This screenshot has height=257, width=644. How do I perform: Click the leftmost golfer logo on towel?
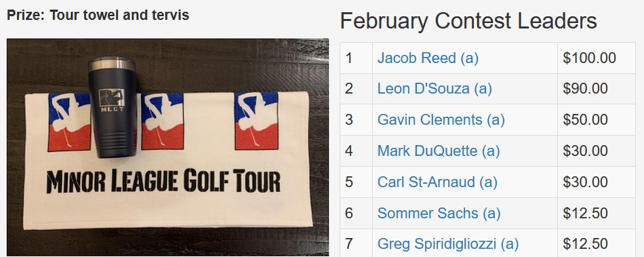[x=69, y=122]
